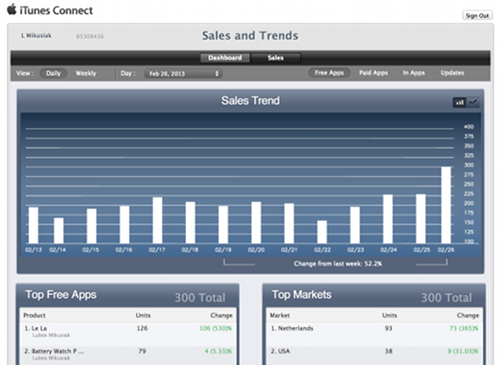Screen dimensions: 500x365
Task: Open the Day date dropdown
Action: tap(183, 73)
